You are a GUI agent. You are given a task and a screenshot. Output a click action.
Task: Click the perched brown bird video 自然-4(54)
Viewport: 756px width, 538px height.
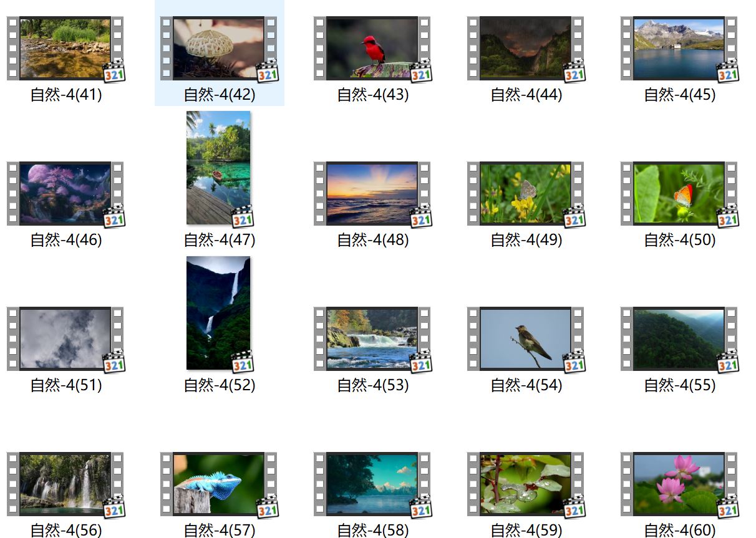525,339
